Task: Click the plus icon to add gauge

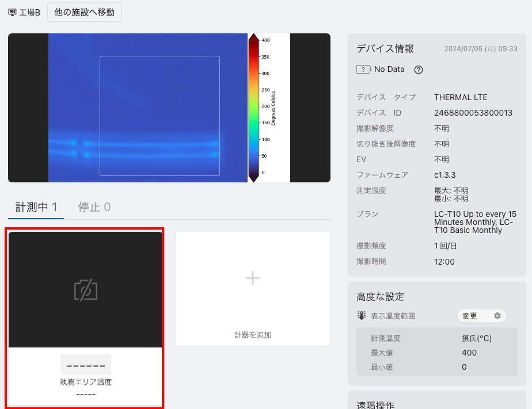Action: pyautogui.click(x=252, y=278)
